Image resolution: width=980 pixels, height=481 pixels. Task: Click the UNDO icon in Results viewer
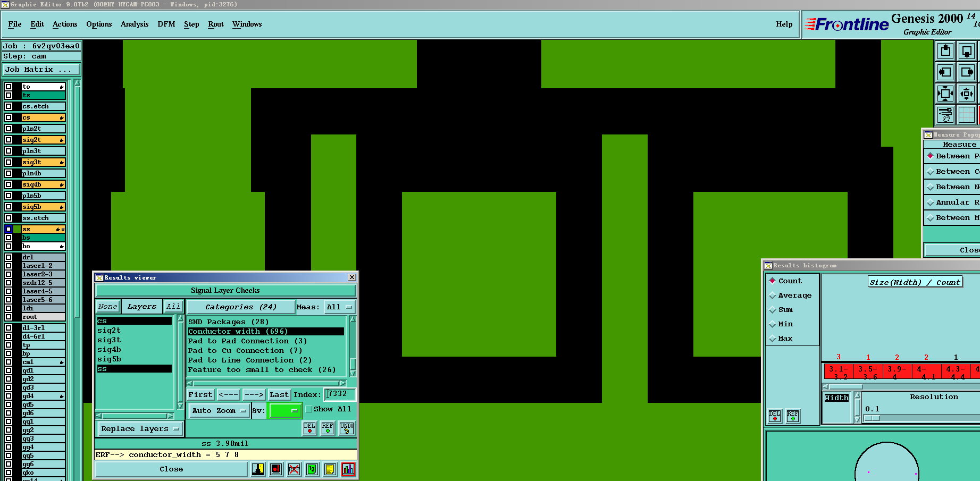point(347,428)
